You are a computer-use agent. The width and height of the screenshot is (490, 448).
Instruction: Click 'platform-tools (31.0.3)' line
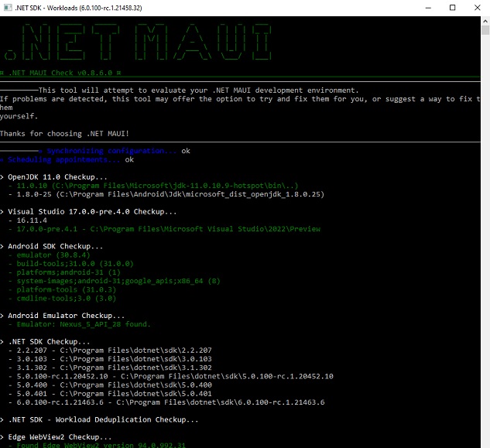click(62, 289)
